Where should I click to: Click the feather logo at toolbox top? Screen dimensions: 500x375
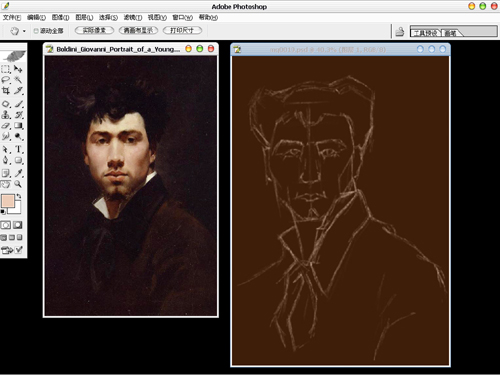coord(14,56)
